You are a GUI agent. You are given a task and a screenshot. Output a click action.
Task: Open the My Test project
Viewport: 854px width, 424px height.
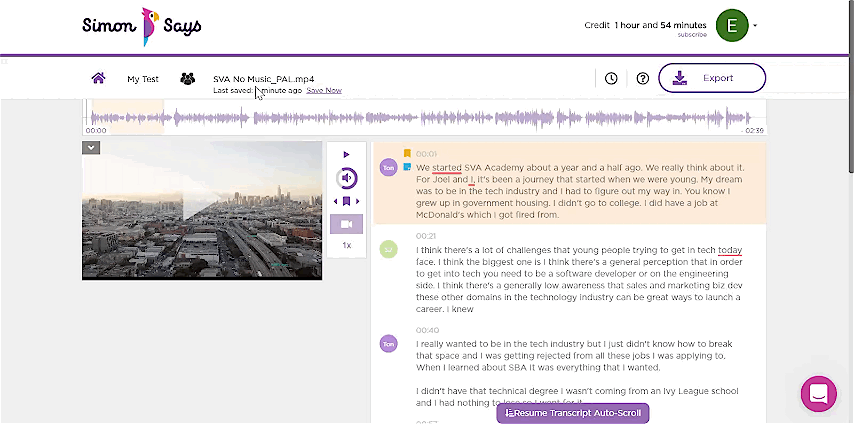pyautogui.click(x=143, y=79)
